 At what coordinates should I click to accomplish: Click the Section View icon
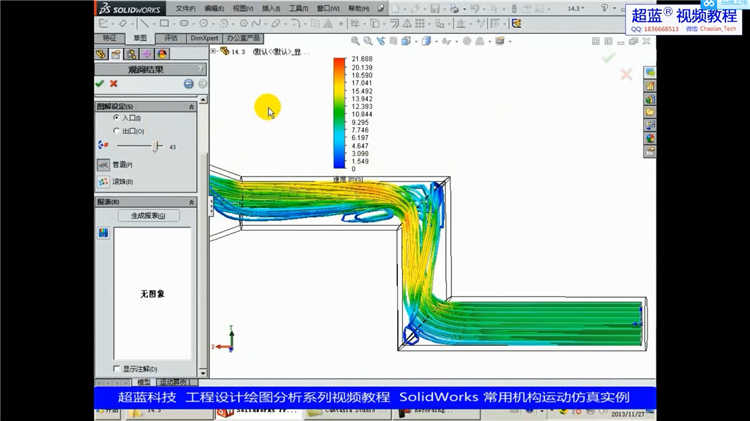tap(393, 41)
